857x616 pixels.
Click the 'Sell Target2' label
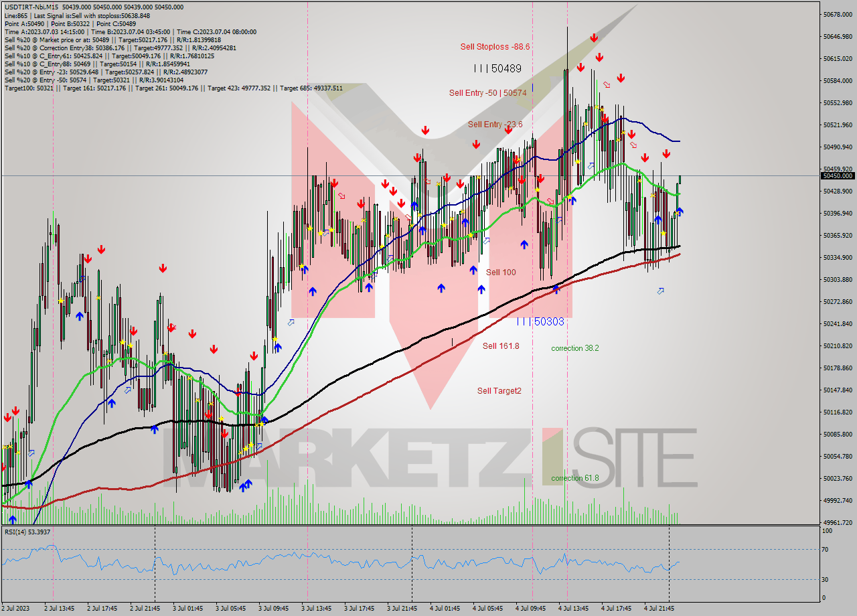(499, 391)
